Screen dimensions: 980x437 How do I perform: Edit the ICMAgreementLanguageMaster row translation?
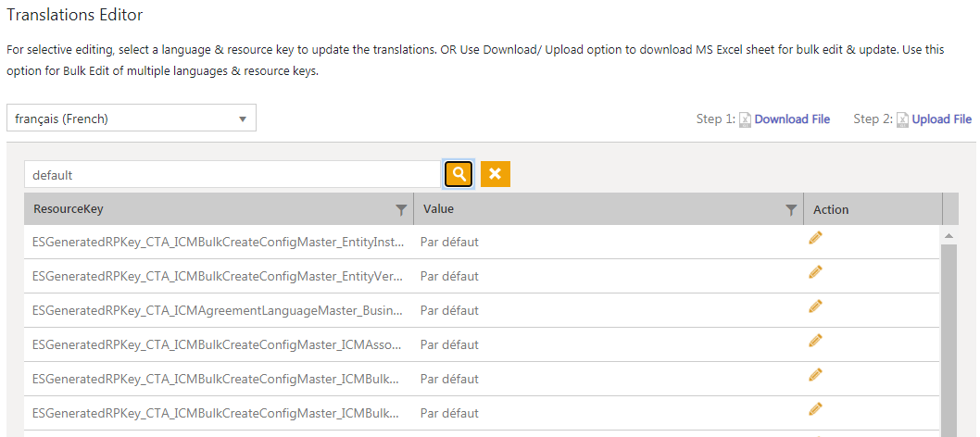pos(815,306)
